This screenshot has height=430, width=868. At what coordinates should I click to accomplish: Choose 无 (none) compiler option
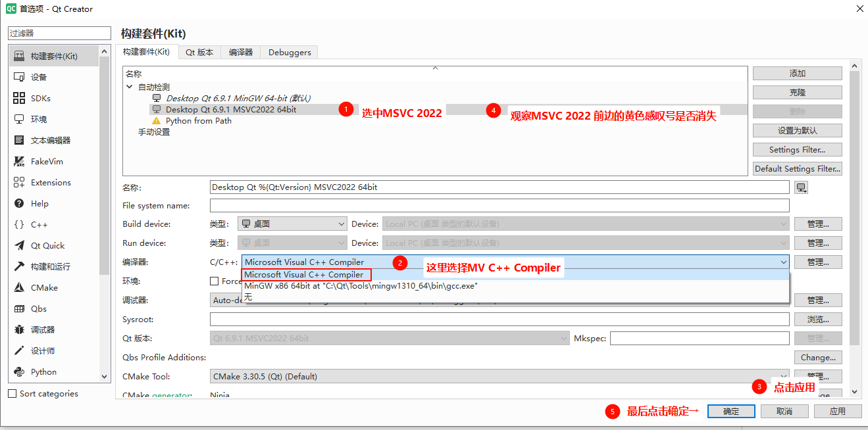[x=515, y=297]
